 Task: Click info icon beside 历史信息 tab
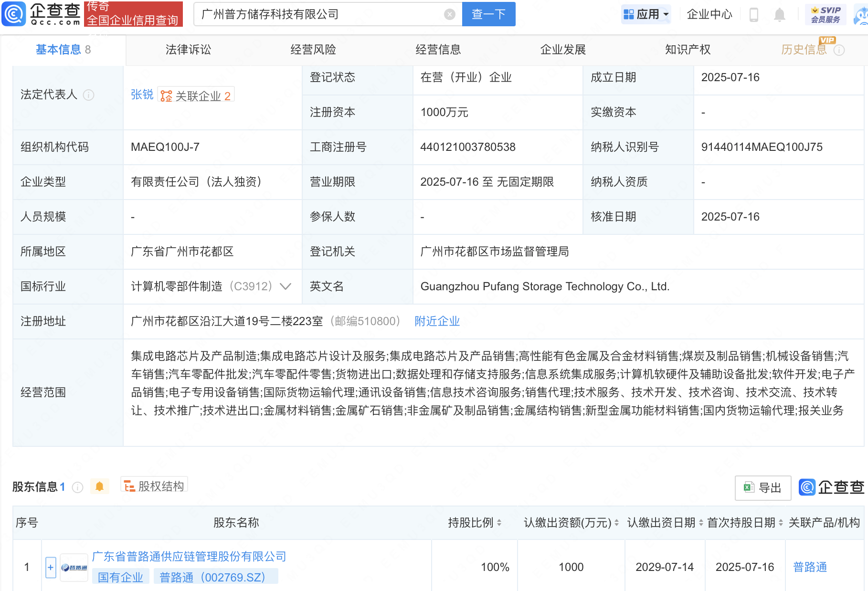tap(839, 50)
